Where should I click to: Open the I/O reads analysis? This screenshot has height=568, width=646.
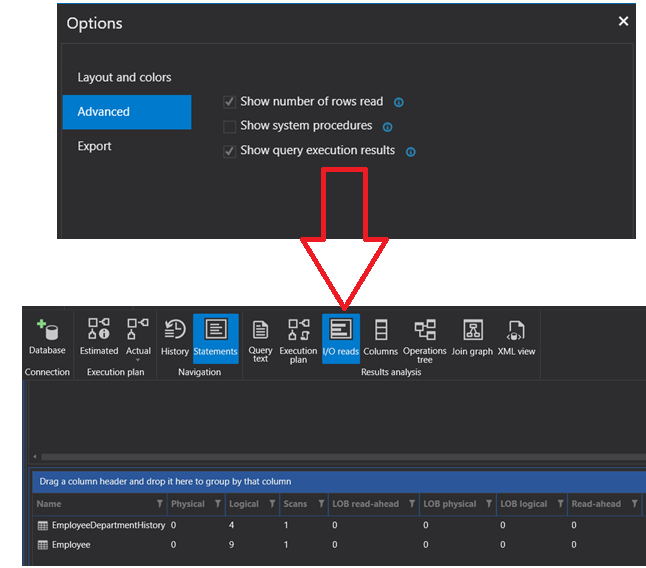point(341,337)
